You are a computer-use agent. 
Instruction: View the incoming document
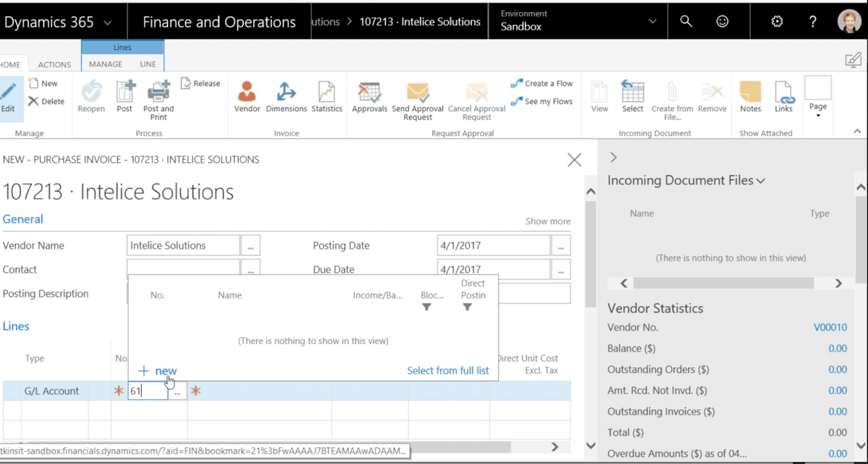[x=599, y=96]
